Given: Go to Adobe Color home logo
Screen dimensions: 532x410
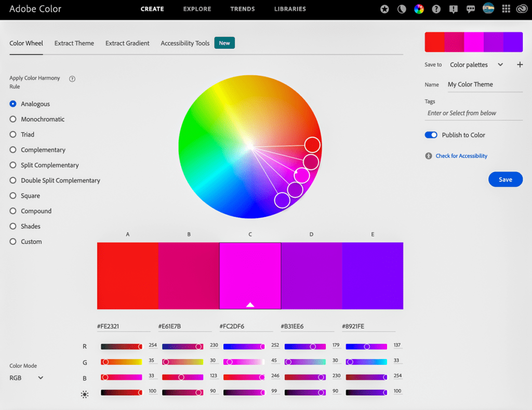Looking at the screenshot, I should [35, 9].
